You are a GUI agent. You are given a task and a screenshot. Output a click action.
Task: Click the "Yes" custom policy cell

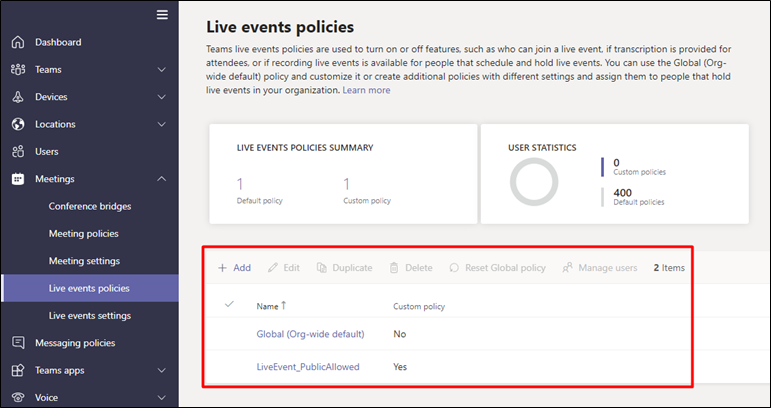pyautogui.click(x=400, y=367)
